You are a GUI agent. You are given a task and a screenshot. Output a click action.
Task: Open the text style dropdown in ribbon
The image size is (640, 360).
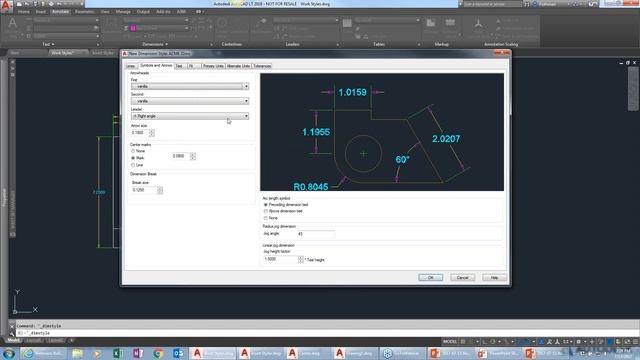tap(66, 20)
